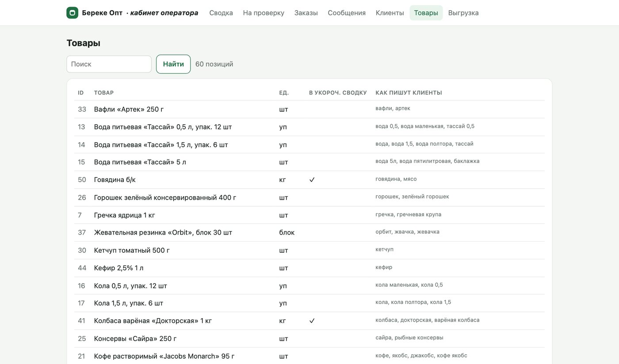Screen dimensions: 619x364
Task: Click aliases "кофе, якобс, джакобс, кофе якобс"
Action: pyautogui.click(x=421, y=356)
